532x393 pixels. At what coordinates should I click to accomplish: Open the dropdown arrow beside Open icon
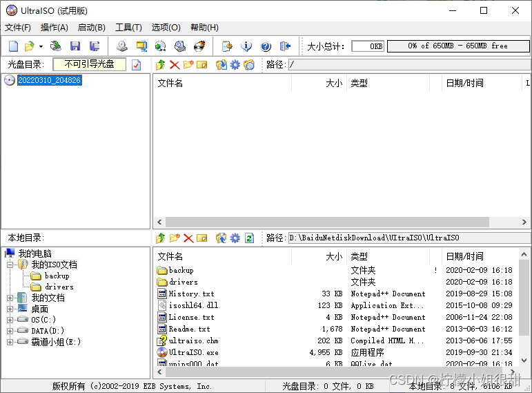click(x=41, y=46)
